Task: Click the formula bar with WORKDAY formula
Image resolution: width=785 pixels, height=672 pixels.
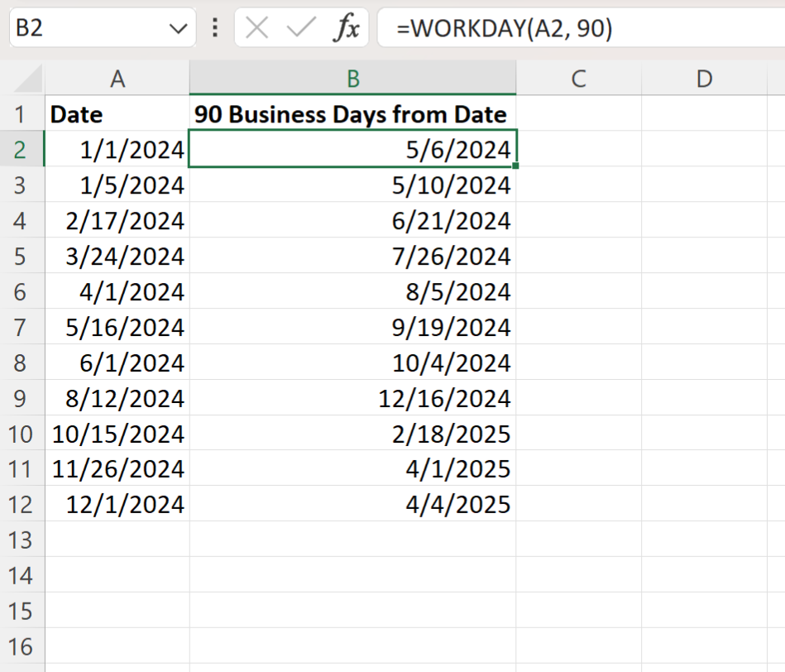Action: [x=579, y=28]
